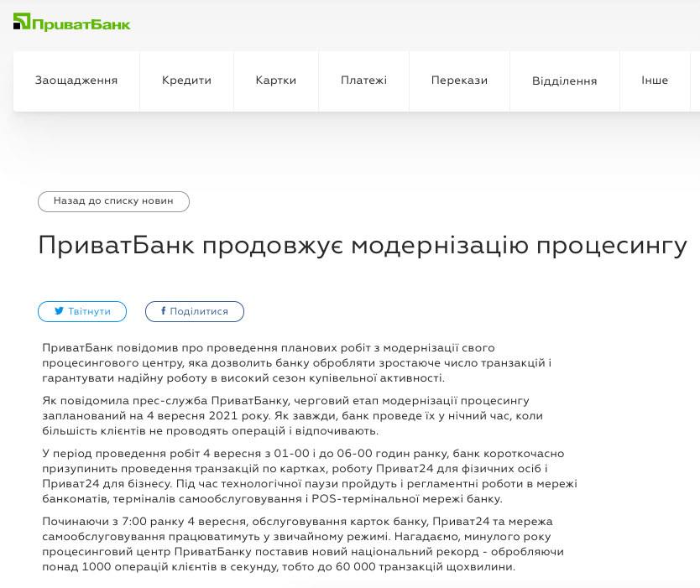
Task: Open the Кредити menu
Action: [186, 81]
